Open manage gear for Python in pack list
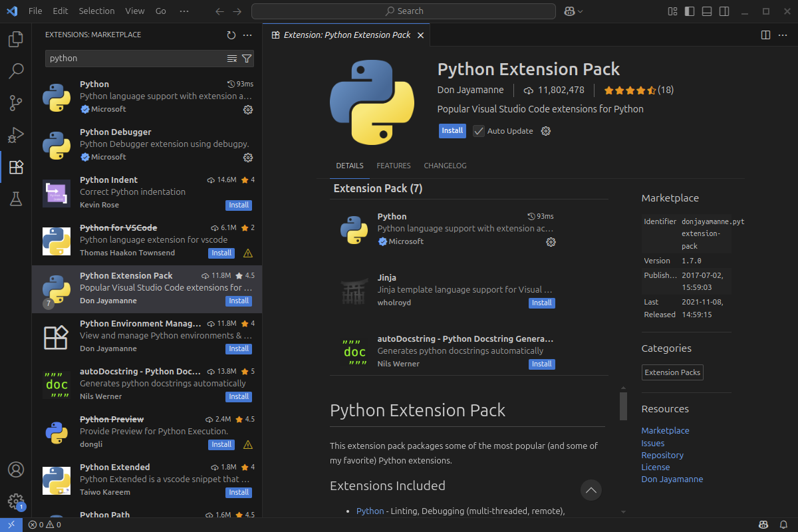The height and width of the screenshot is (532, 798). coord(551,242)
